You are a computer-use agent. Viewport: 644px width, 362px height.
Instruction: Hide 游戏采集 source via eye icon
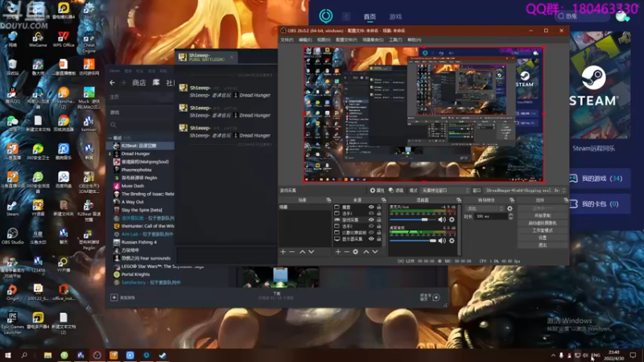pos(371,220)
